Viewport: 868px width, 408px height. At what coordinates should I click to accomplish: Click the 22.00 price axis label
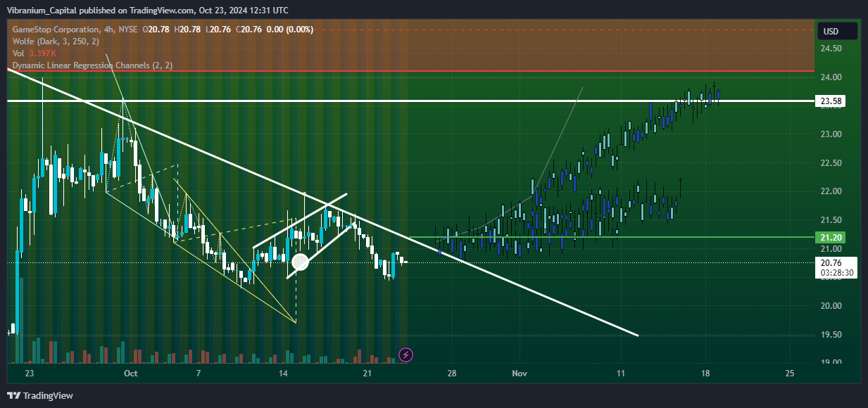click(831, 191)
